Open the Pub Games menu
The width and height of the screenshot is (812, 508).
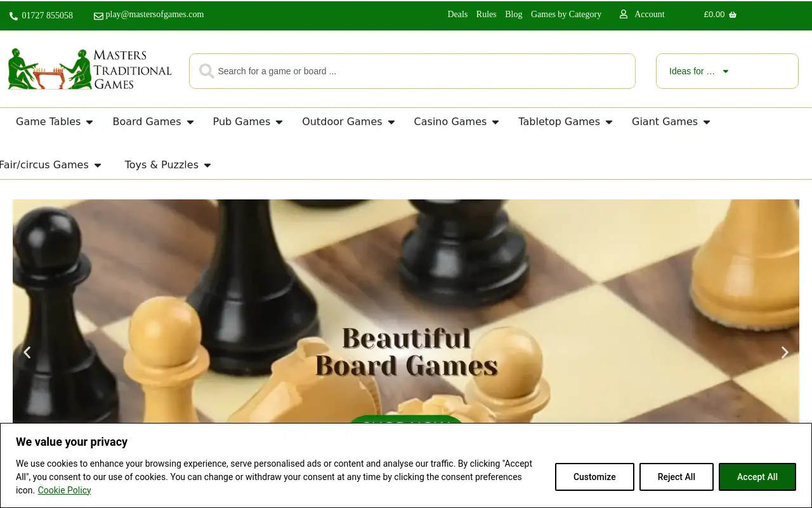pos(242,121)
